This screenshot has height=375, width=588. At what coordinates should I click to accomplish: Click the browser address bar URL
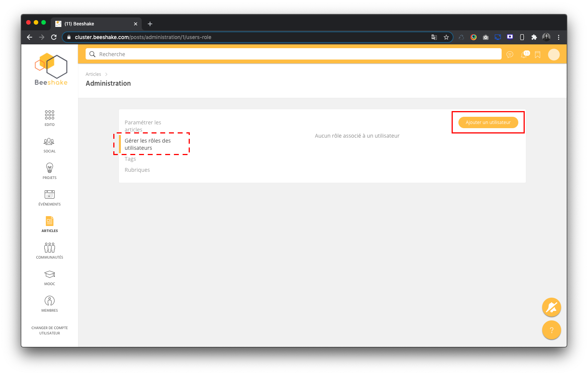pos(143,37)
